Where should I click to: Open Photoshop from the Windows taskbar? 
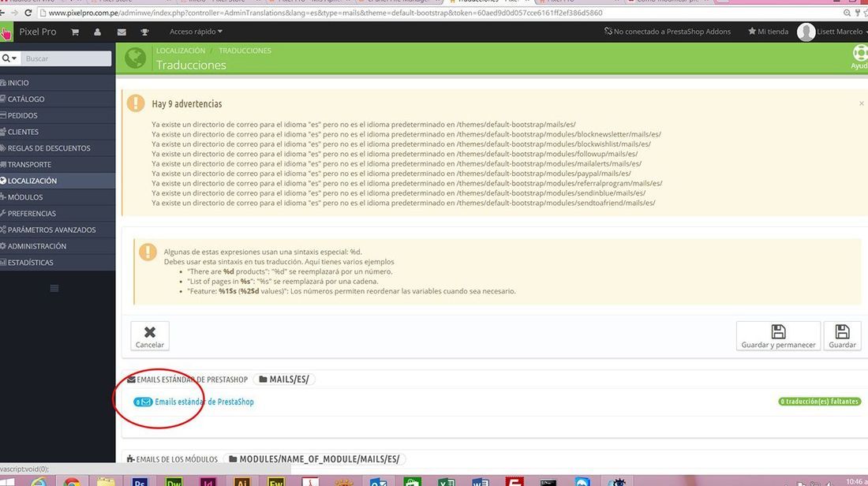click(140, 481)
